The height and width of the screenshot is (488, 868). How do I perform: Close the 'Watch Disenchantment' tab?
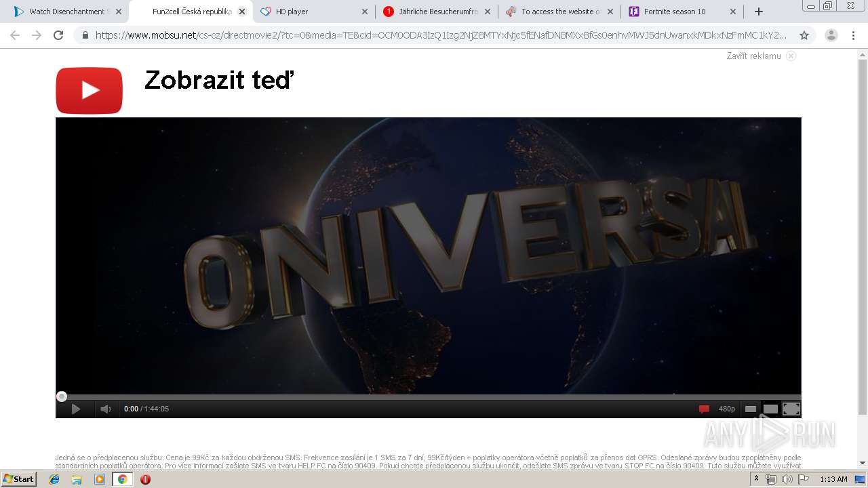click(x=119, y=12)
